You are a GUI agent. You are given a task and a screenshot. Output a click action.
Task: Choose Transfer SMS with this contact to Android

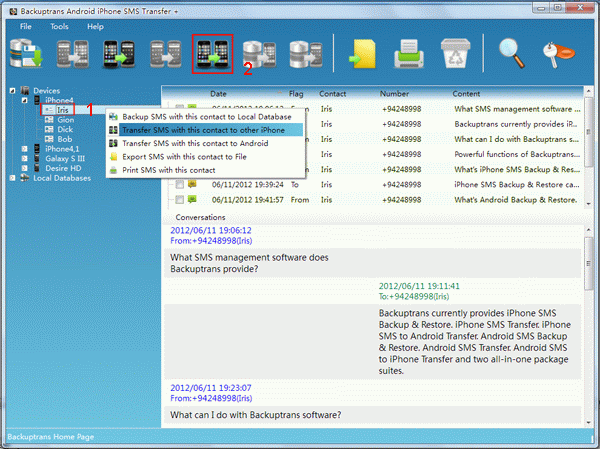point(205,144)
